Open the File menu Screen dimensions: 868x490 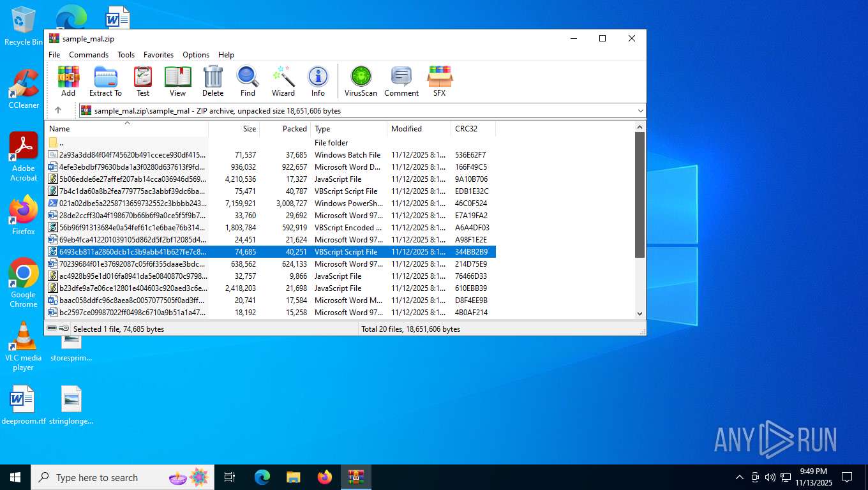click(x=54, y=55)
